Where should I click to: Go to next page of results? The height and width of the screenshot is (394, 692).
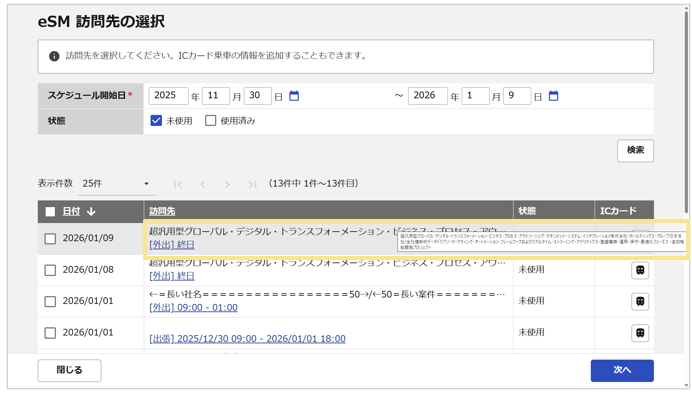tap(227, 184)
